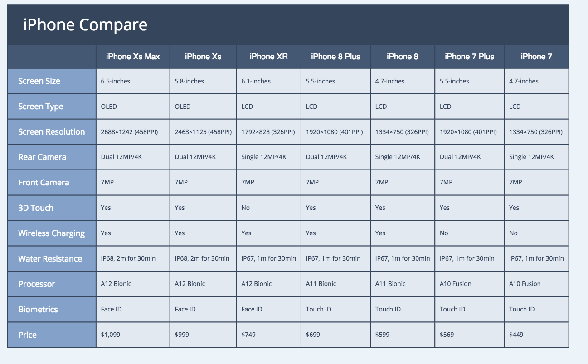The height and width of the screenshot is (364, 588).
Task: Click the iPhone Compare title
Action: [x=85, y=25]
